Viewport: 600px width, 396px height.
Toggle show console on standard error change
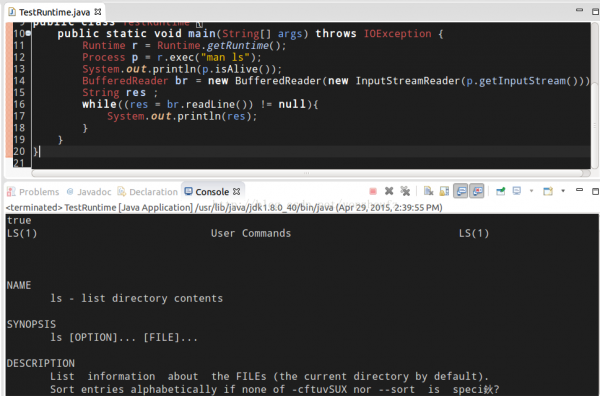pos(477,191)
